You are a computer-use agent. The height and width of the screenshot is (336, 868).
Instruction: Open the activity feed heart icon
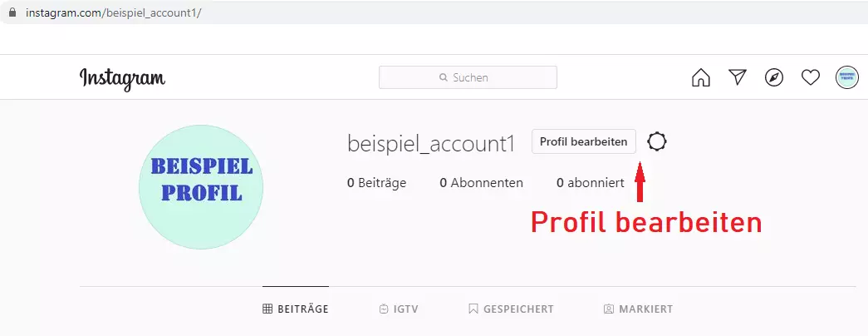coord(811,77)
